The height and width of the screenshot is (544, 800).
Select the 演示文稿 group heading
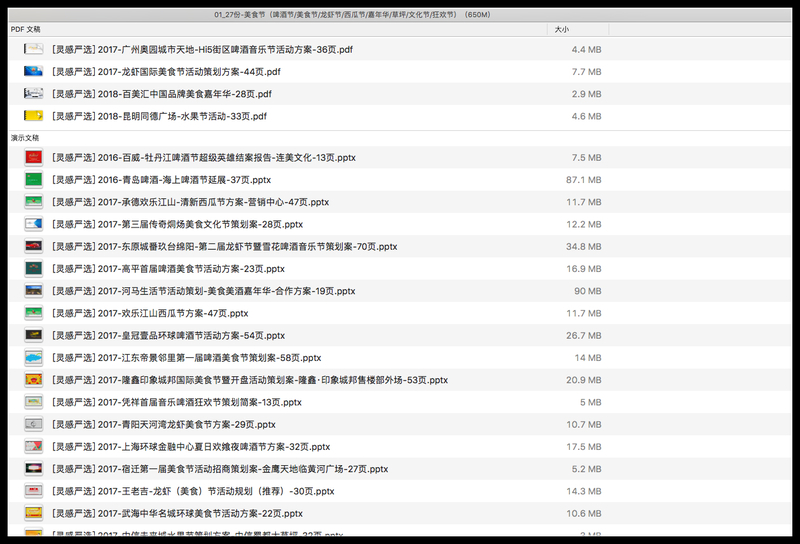coord(25,138)
